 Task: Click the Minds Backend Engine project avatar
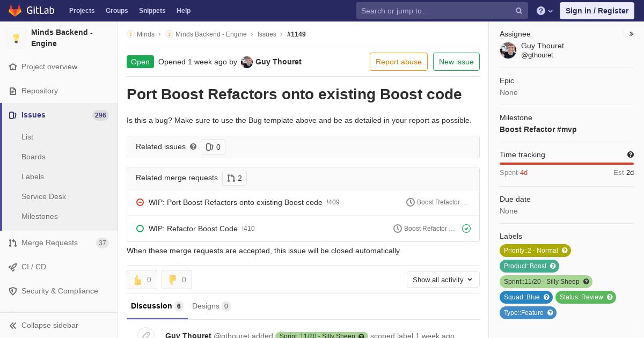pyautogui.click(x=16, y=38)
